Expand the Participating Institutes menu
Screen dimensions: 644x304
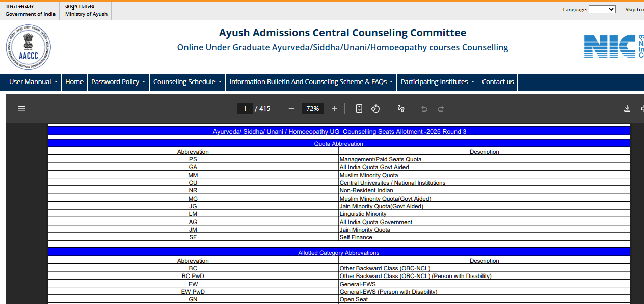(x=437, y=81)
